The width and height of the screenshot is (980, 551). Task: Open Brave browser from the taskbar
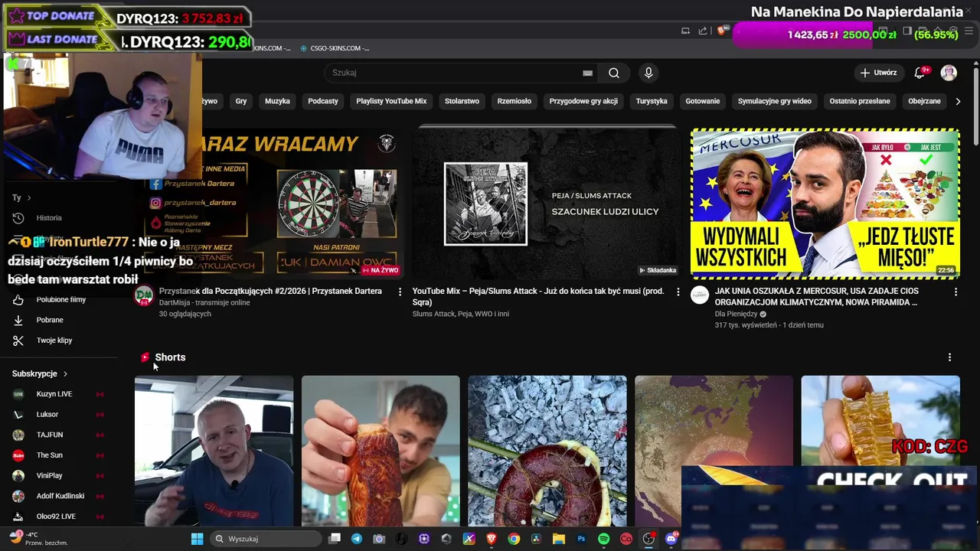point(492,539)
